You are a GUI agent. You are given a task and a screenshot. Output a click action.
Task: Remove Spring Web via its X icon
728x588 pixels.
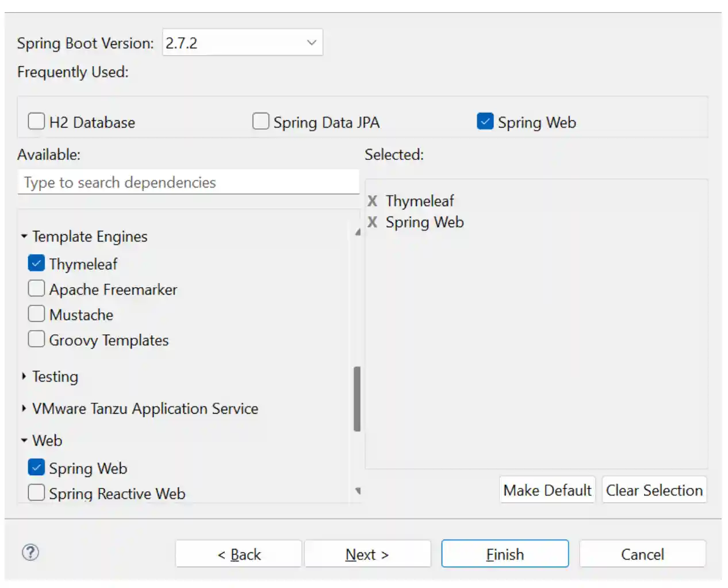pyautogui.click(x=373, y=222)
